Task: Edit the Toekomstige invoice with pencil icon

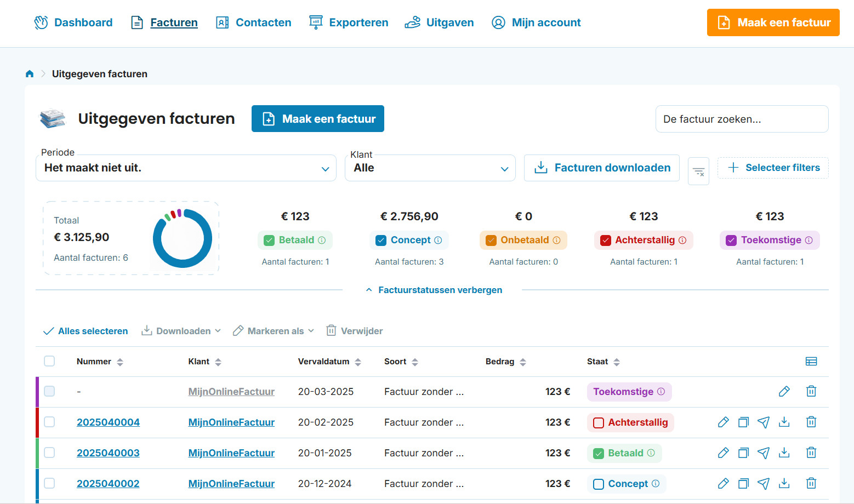Action: point(784,391)
